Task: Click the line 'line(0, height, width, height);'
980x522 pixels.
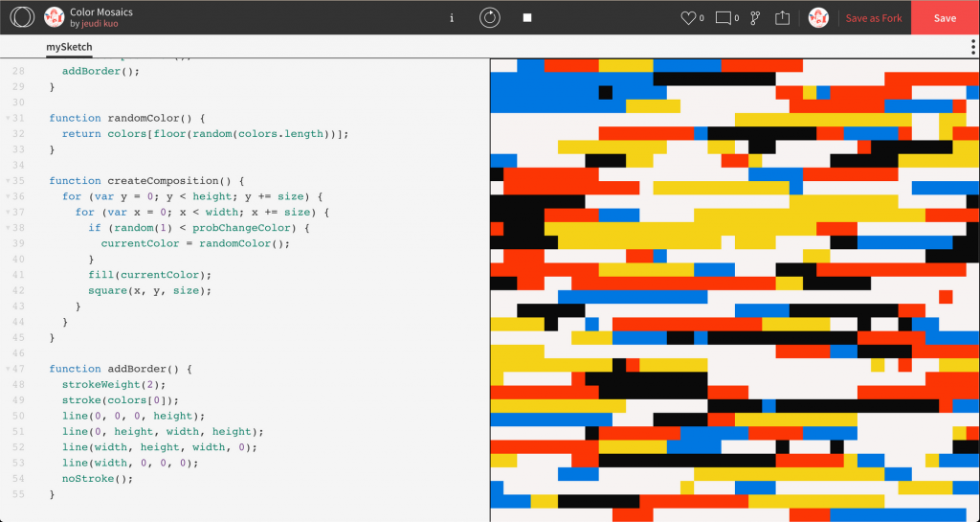Action: pos(163,431)
